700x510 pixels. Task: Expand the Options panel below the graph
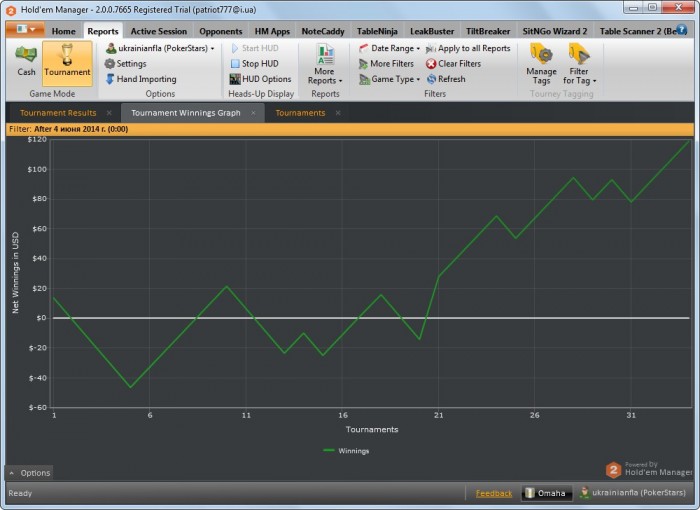tap(29, 473)
